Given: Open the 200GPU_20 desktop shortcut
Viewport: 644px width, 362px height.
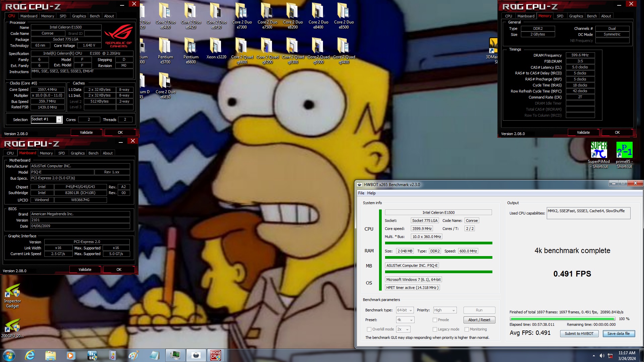Looking at the screenshot, I should pos(12,328).
